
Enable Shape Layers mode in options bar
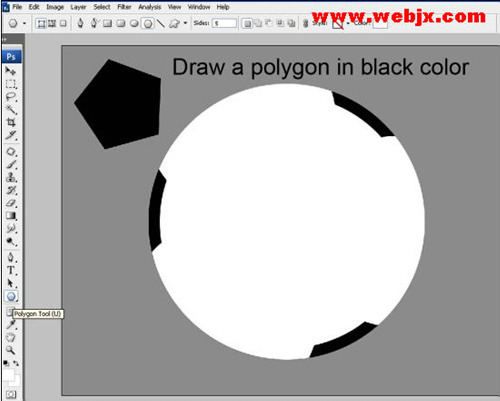coord(41,23)
